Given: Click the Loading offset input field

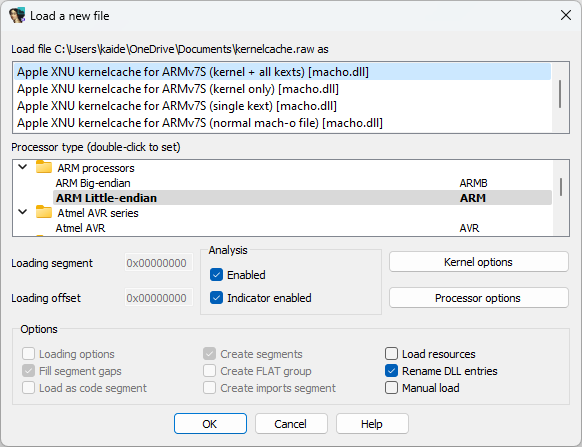Looking at the screenshot, I should [158, 298].
